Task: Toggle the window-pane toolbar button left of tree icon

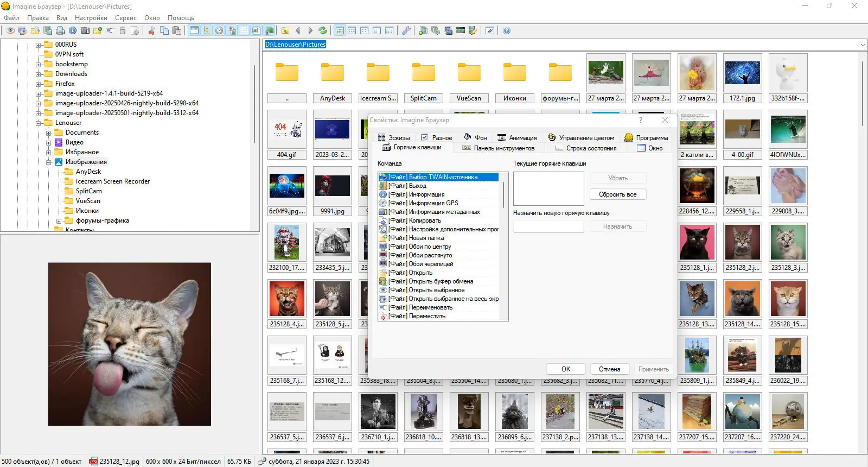Action: 194,30
